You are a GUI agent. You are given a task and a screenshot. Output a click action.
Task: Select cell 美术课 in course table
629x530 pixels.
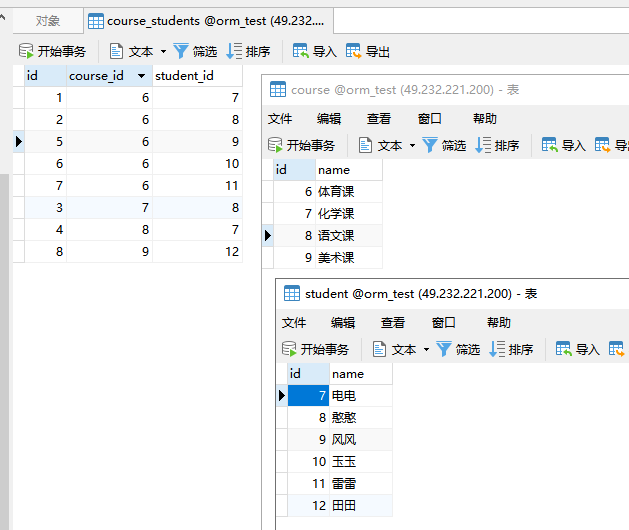pos(349,258)
